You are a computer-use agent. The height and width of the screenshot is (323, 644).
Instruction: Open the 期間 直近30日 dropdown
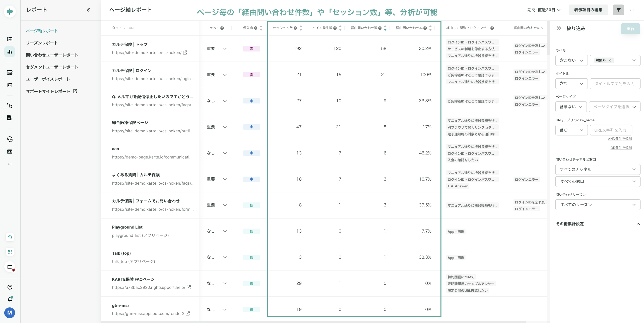tap(544, 10)
